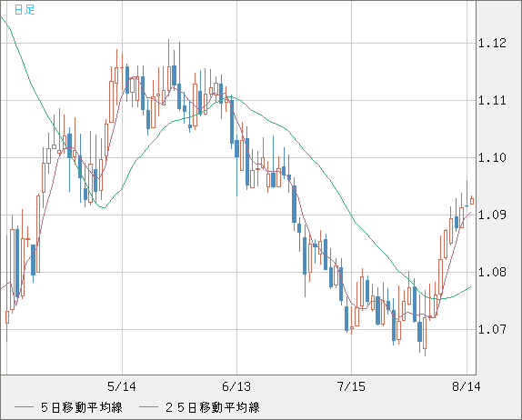Select the 1.10 price axis label
Image resolution: width=522 pixels, height=420 pixels.
(x=492, y=157)
